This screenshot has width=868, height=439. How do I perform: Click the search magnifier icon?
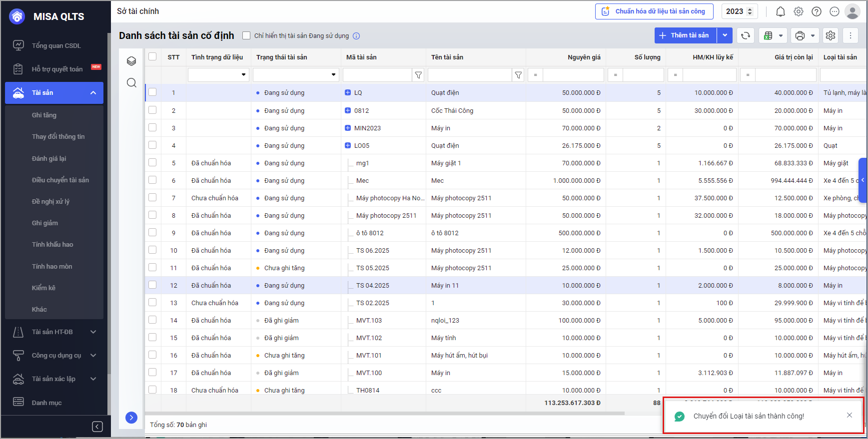[x=131, y=83]
